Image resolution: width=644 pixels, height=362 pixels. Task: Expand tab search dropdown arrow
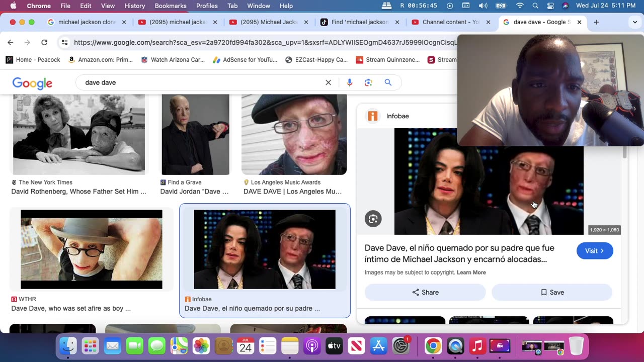[635, 22]
